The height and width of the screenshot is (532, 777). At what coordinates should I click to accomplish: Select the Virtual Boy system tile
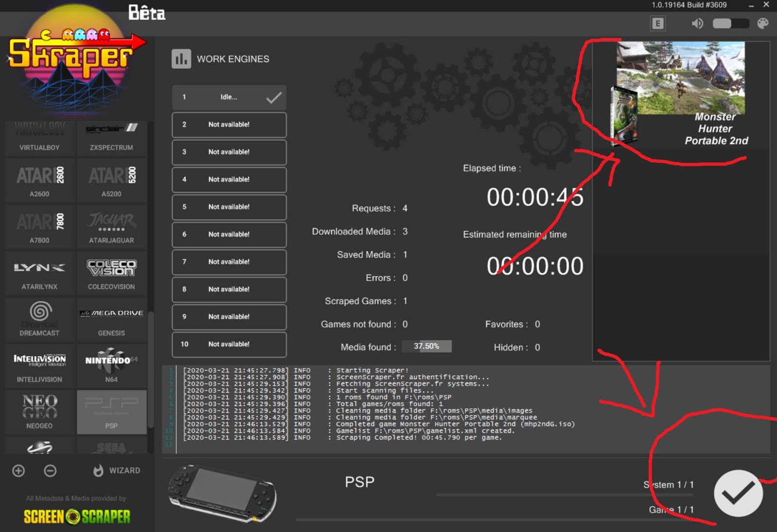coord(40,139)
